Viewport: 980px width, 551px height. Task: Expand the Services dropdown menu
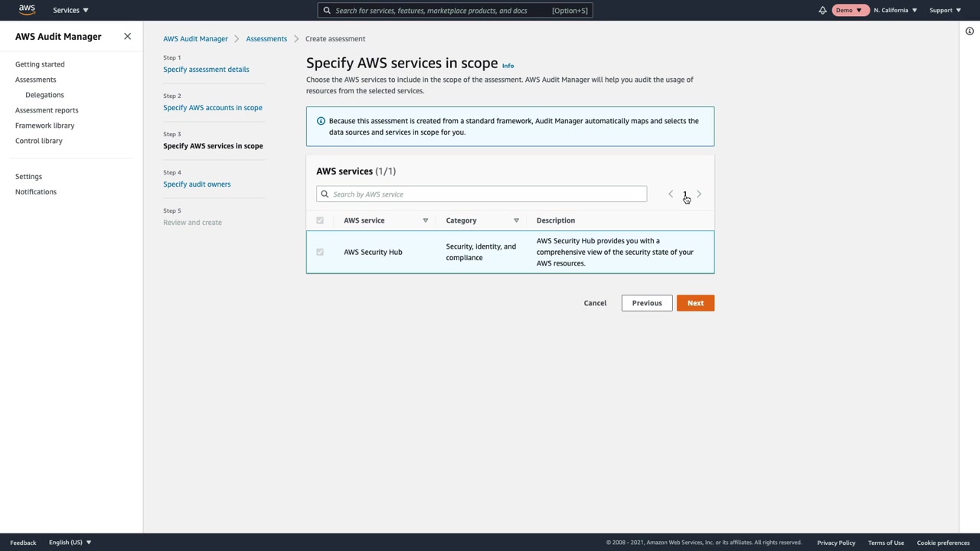pyautogui.click(x=70, y=10)
